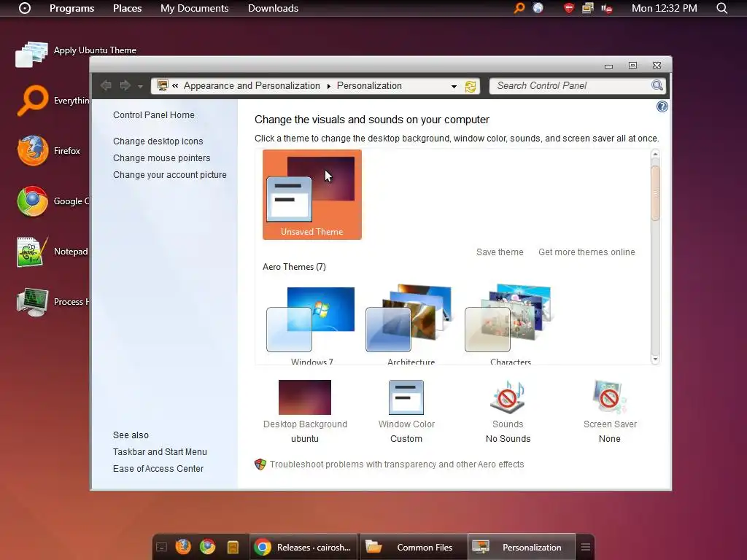
Task: Switch to Personalization taskbar item
Action: [x=521, y=547]
